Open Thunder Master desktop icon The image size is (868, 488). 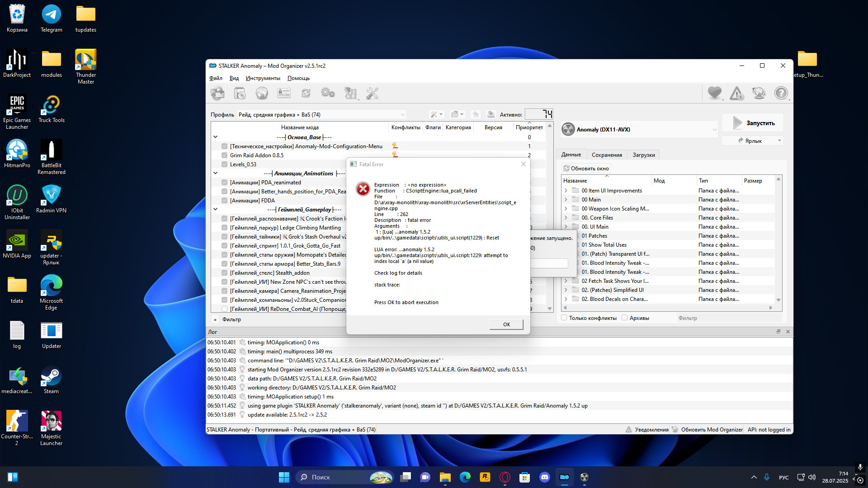click(86, 66)
